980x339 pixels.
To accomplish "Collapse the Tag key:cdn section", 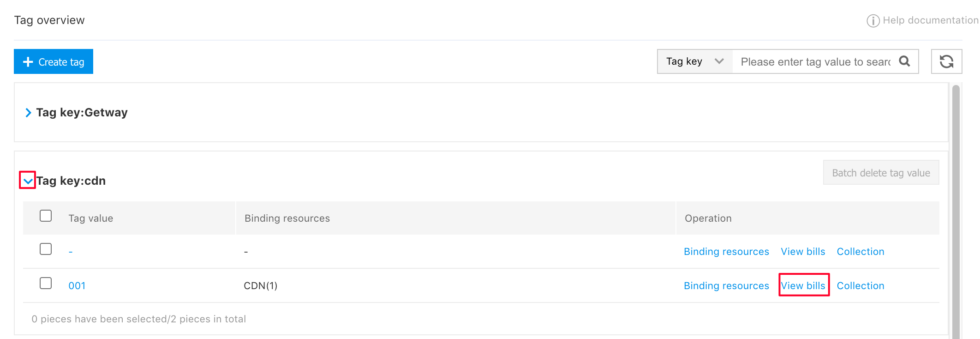I will click(28, 181).
